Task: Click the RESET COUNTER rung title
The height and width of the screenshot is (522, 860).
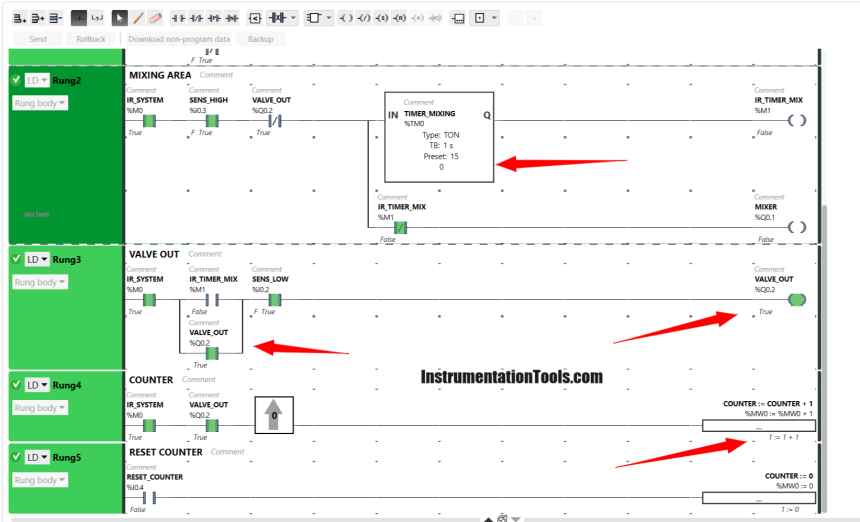Action: (x=166, y=452)
